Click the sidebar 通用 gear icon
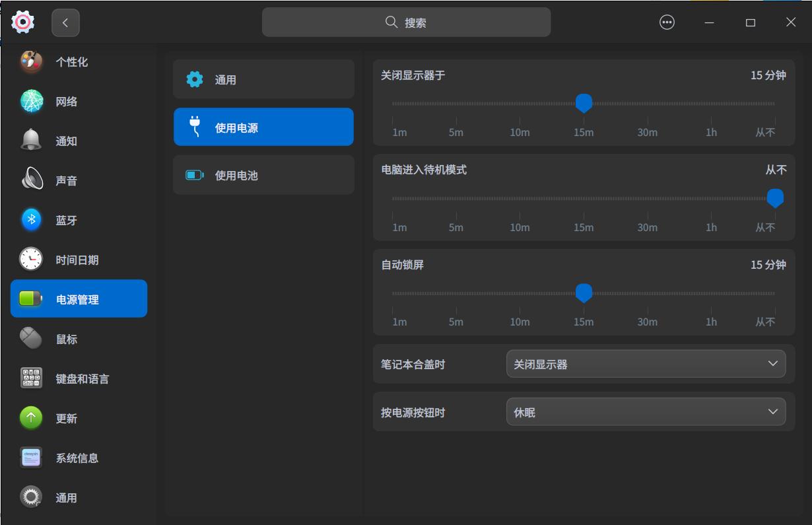This screenshot has width=812, height=525. pos(31,497)
